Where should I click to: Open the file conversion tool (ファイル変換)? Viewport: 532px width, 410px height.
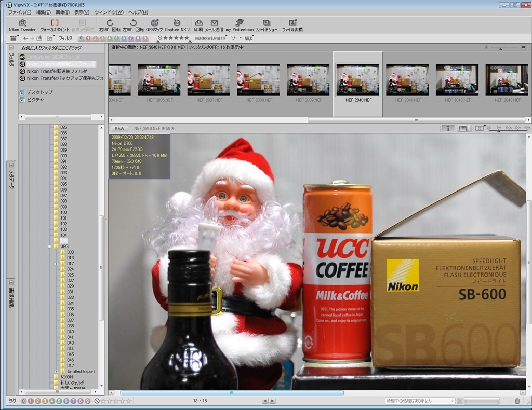pos(292,25)
